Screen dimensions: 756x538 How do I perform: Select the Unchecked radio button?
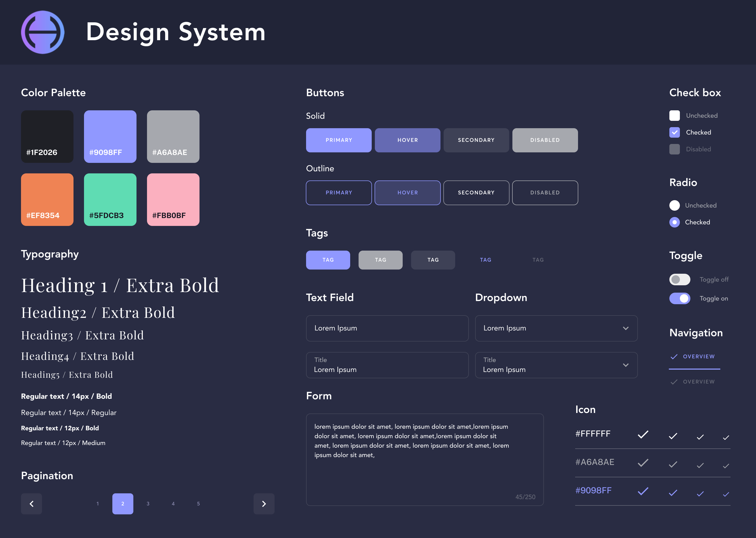point(674,205)
